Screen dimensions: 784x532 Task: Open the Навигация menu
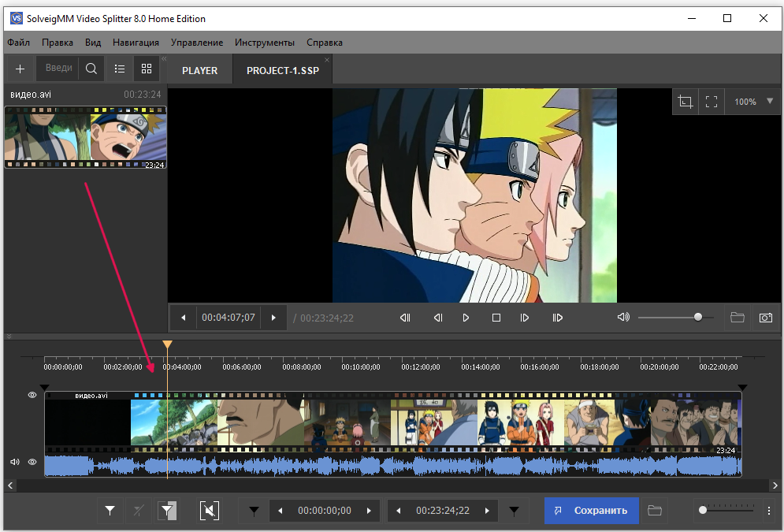pyautogui.click(x=136, y=43)
